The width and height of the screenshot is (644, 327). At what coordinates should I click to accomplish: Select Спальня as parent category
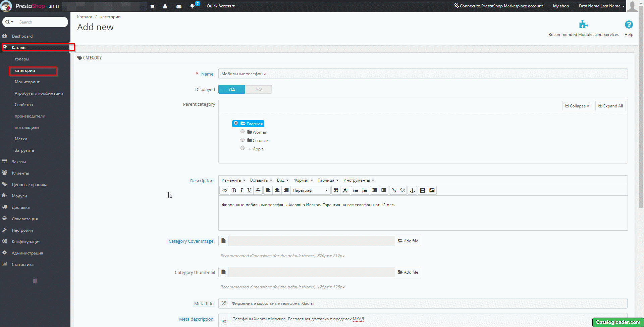click(243, 140)
